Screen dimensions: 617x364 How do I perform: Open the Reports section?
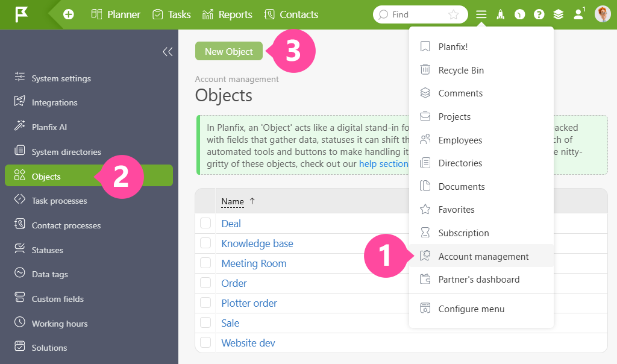tap(227, 14)
